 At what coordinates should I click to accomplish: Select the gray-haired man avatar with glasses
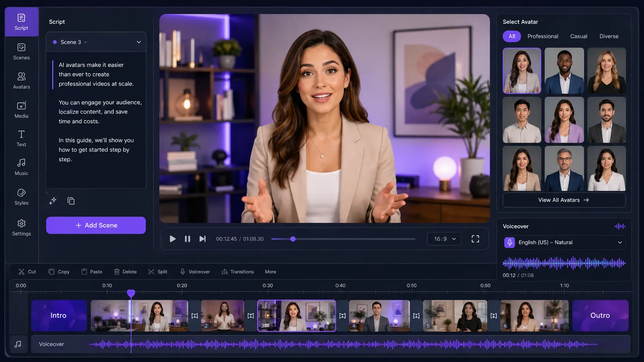coord(564,168)
